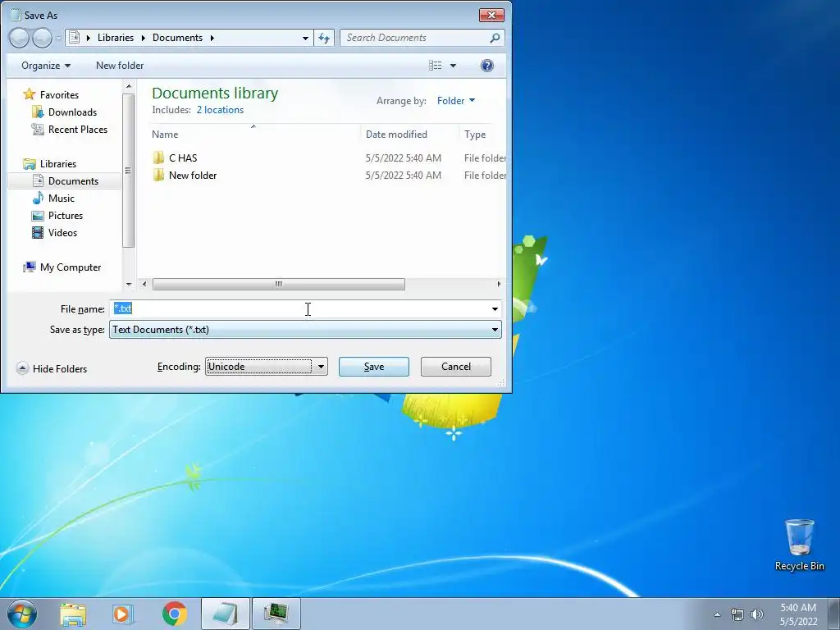Open Google Chrome from taskbar
Viewport: 840px width, 630px height.
pos(174,614)
